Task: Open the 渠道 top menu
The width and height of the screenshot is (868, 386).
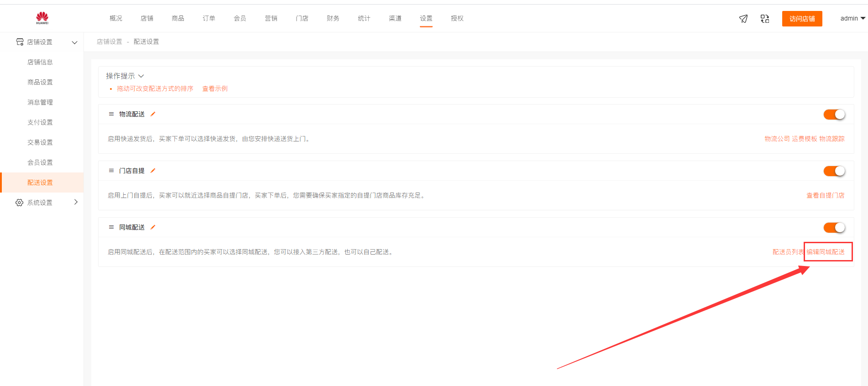Action: click(395, 18)
